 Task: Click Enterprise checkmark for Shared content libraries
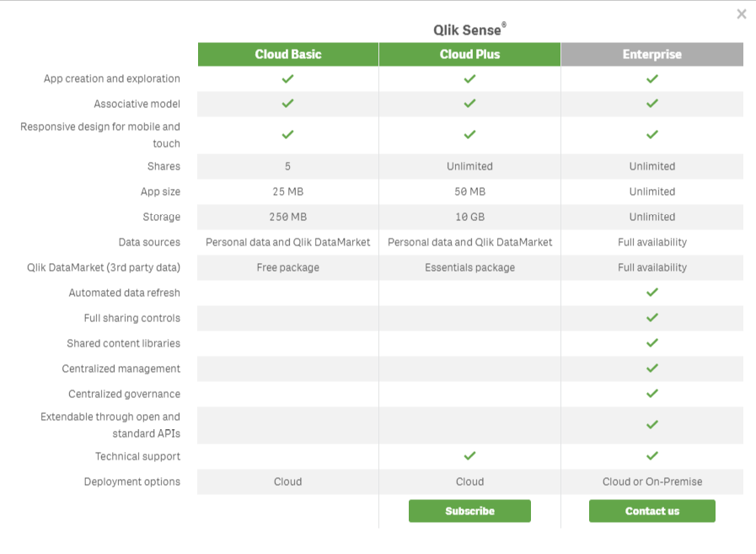[651, 343]
